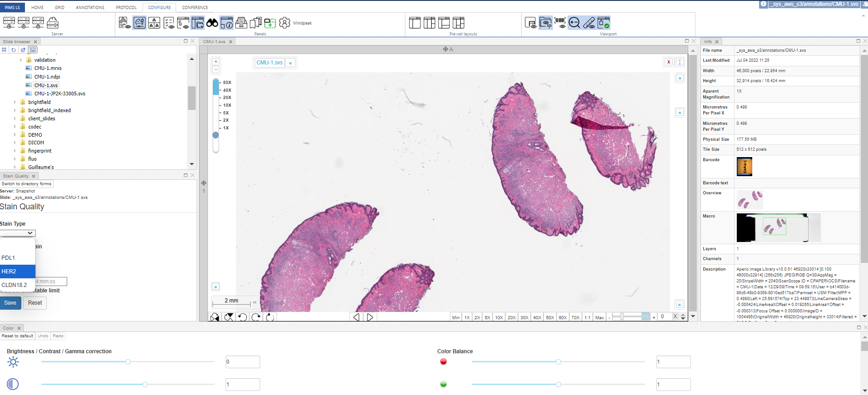The height and width of the screenshot is (395, 868).
Task: Switch to the PROTOCOL tab
Action: click(126, 8)
